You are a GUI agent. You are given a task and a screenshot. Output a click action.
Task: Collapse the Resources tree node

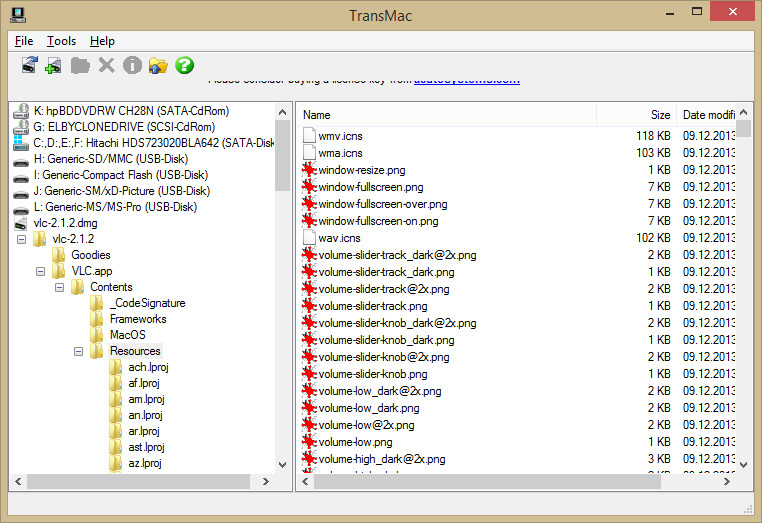[x=78, y=351]
